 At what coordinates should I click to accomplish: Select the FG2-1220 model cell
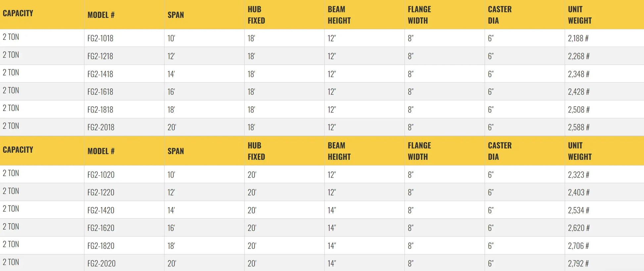coord(101,192)
